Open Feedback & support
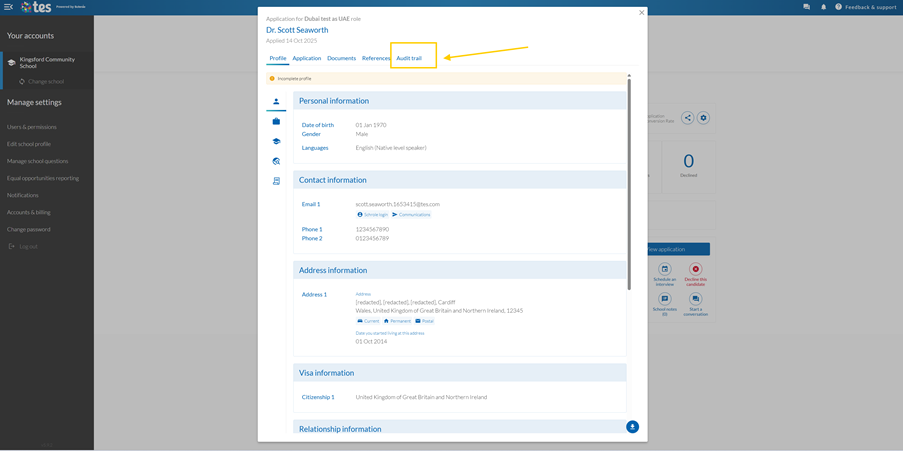This screenshot has height=451, width=903. (x=865, y=7)
